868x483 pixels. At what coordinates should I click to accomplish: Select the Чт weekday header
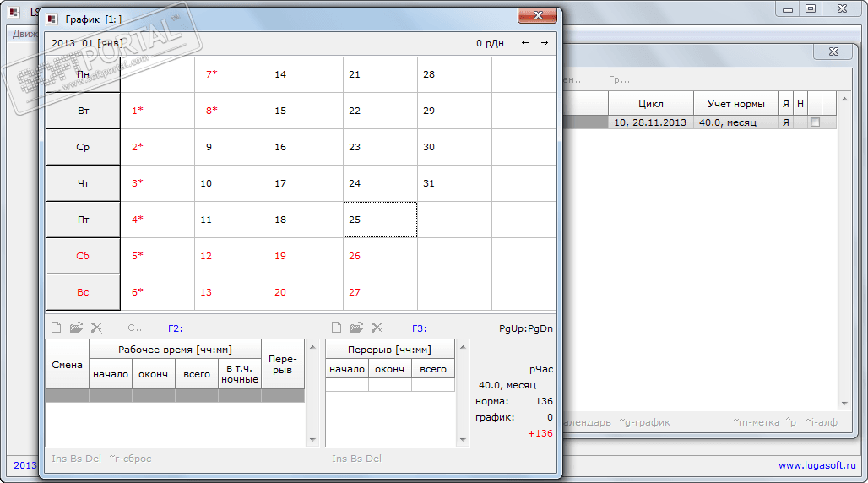[83, 183]
